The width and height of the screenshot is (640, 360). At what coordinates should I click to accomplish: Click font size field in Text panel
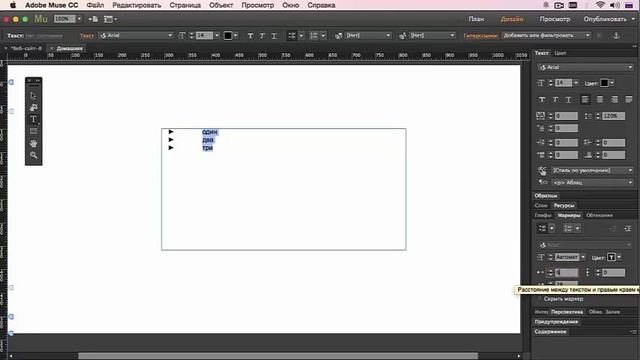563,83
